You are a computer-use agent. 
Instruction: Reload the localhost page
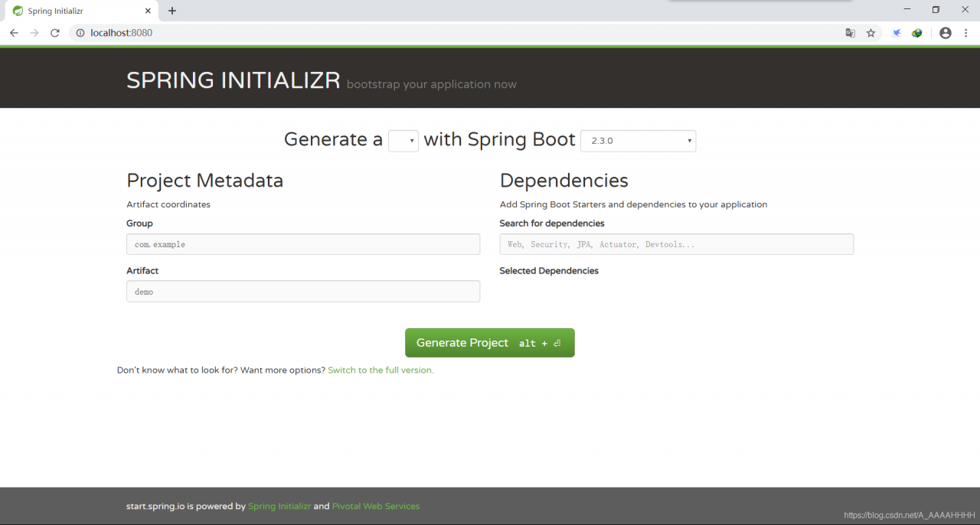pyautogui.click(x=55, y=33)
